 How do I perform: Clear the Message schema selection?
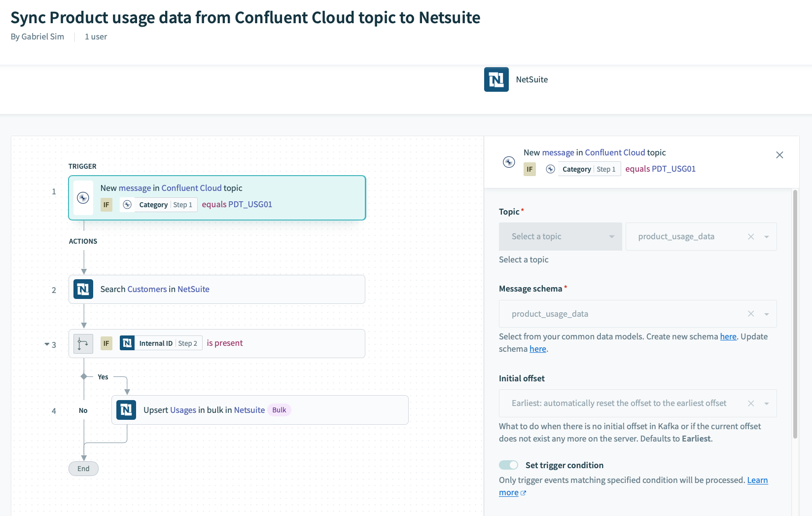(x=751, y=314)
